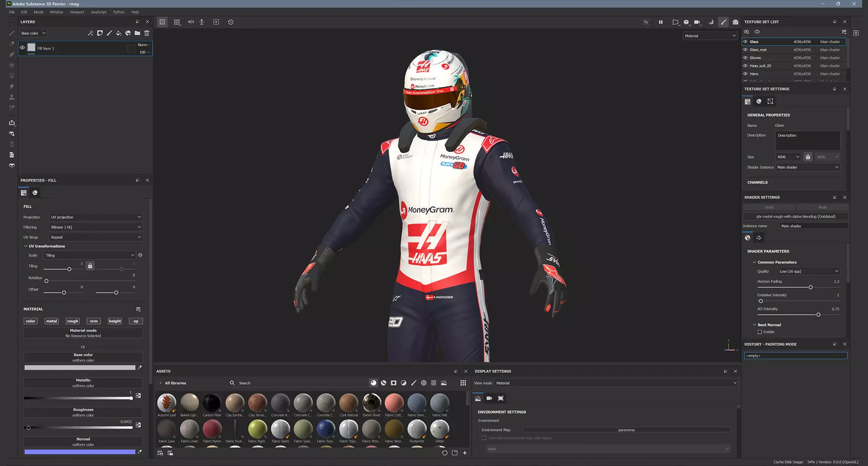Select the Paint brush tool in left sidebar

tap(12, 33)
